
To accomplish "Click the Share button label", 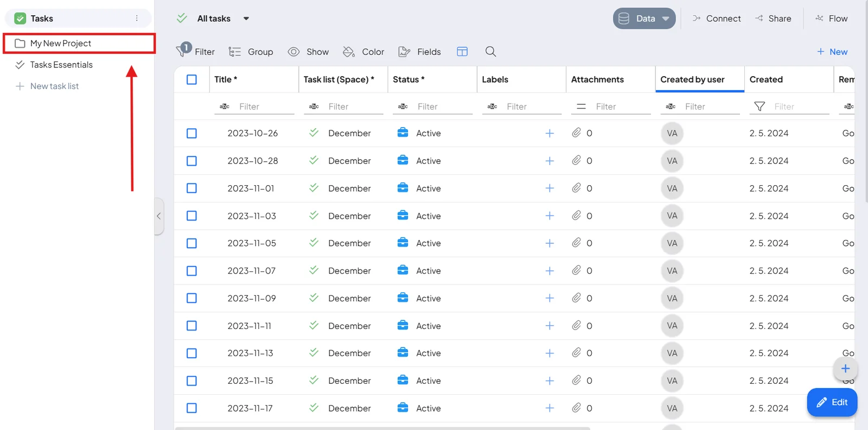I will coord(780,18).
